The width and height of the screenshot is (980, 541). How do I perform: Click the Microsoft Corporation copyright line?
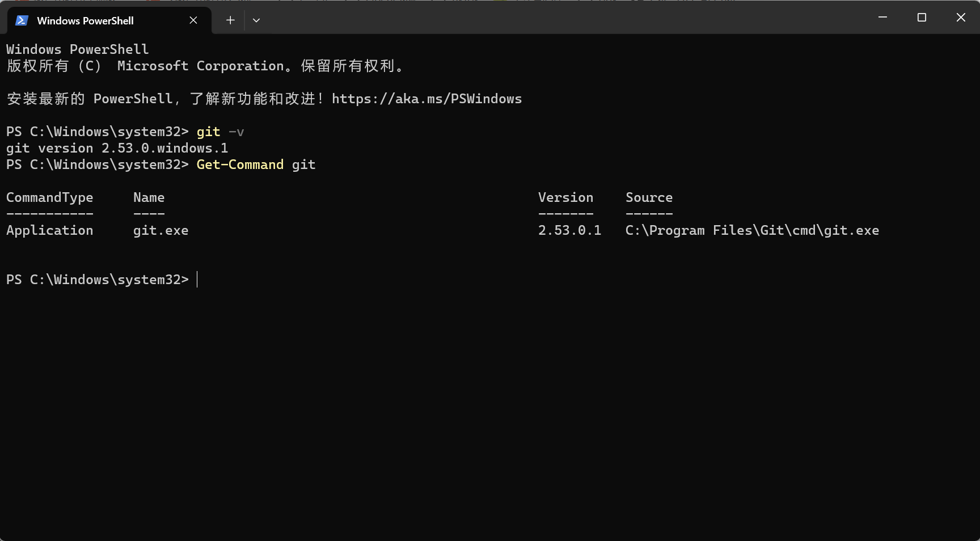pos(205,66)
